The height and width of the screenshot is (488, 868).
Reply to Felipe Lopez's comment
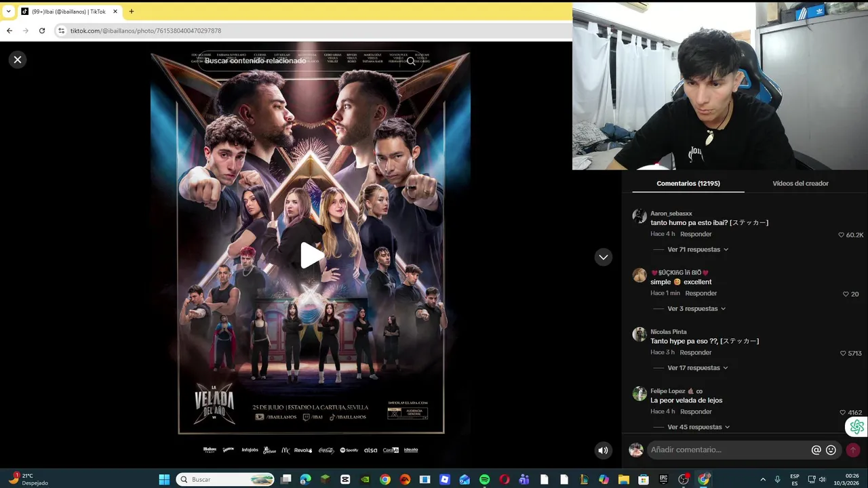coord(696,411)
